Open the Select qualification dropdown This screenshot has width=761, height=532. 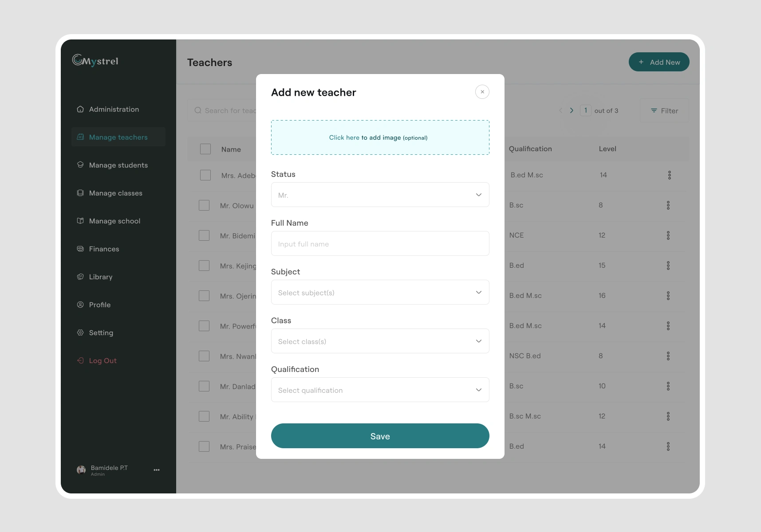click(x=380, y=390)
